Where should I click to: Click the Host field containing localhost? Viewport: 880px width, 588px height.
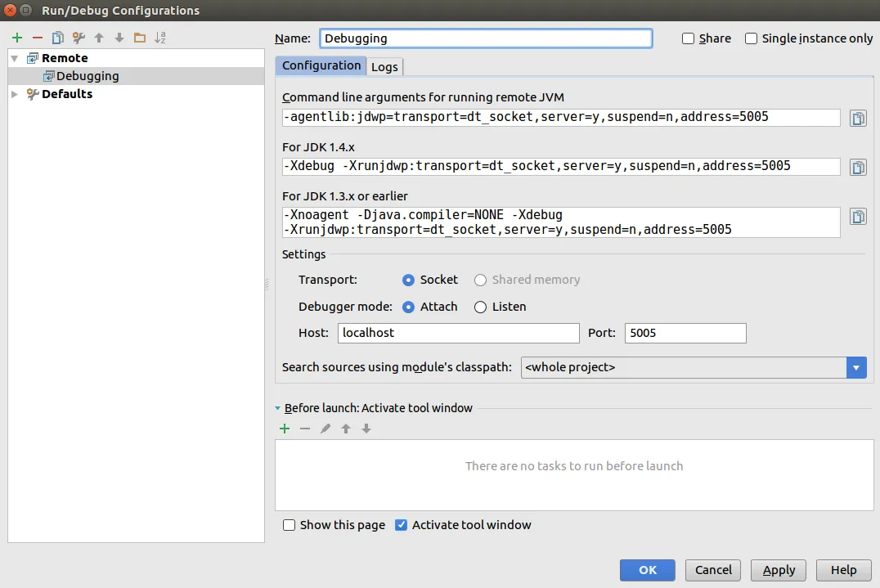click(459, 333)
